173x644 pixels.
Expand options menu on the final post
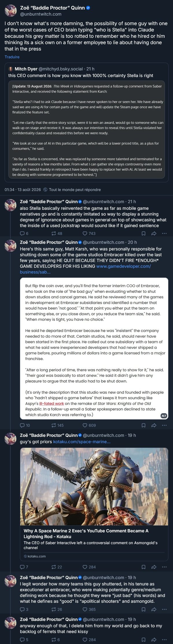point(164,640)
